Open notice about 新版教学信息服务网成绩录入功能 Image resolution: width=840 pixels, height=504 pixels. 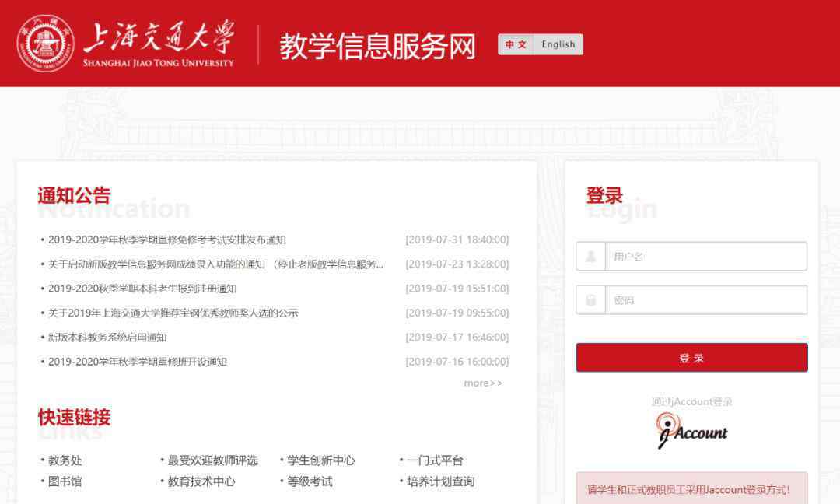point(215,264)
